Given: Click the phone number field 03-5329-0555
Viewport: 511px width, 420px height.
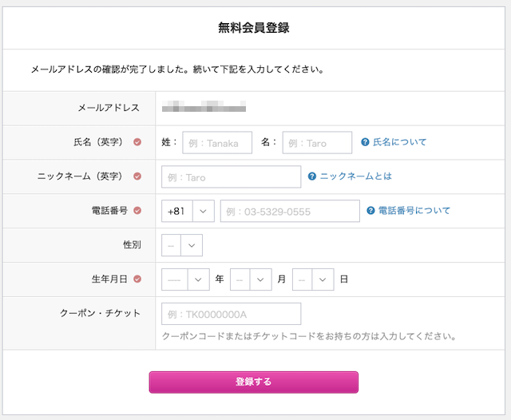Looking at the screenshot, I should coord(290,211).
